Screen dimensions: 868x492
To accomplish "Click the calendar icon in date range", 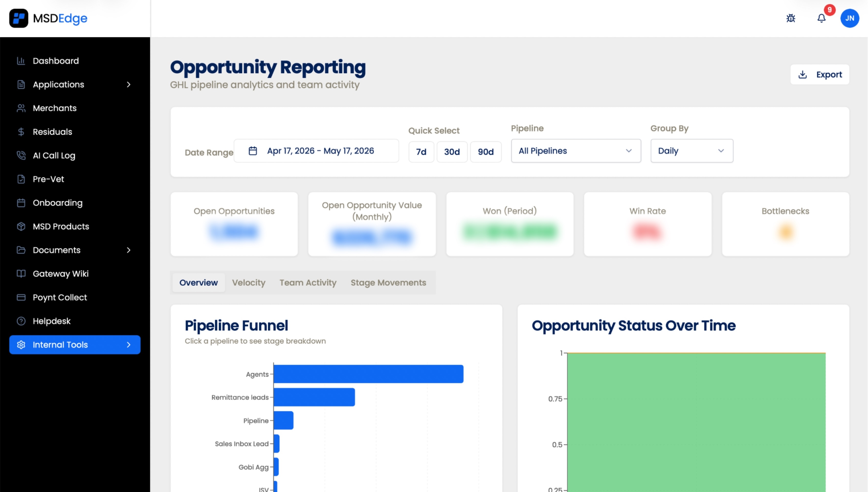I will coord(253,151).
